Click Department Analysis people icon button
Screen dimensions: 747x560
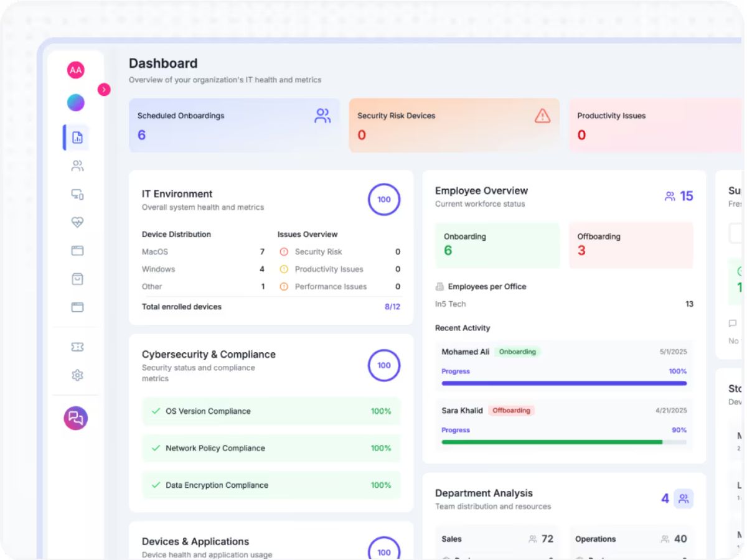pos(684,499)
